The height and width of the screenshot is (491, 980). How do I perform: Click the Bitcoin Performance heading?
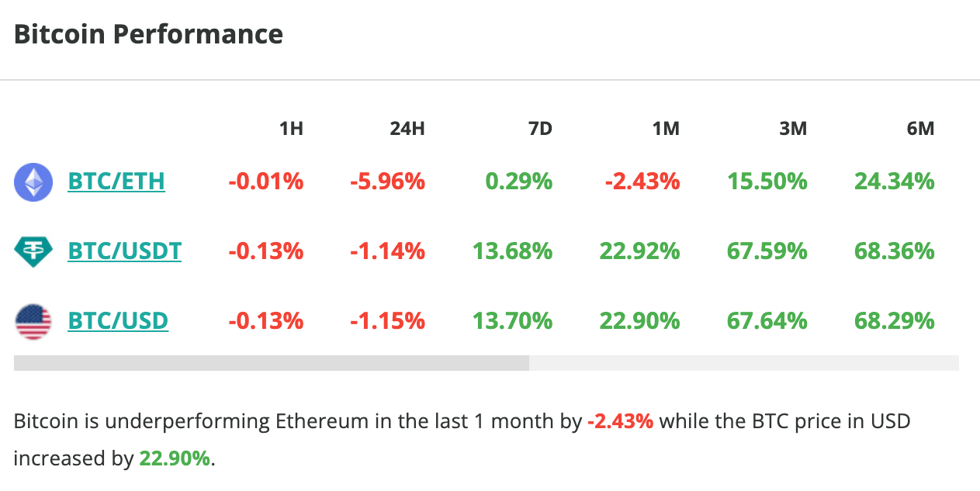click(148, 35)
